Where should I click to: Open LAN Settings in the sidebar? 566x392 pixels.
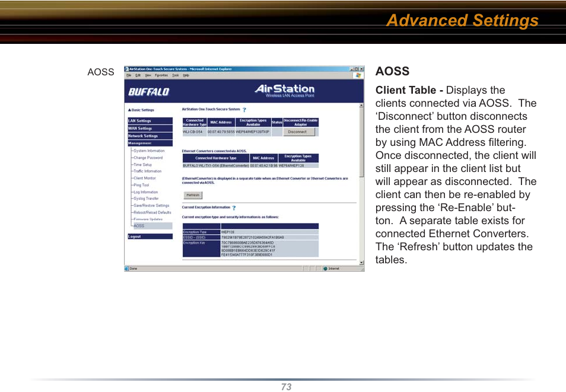coord(150,121)
